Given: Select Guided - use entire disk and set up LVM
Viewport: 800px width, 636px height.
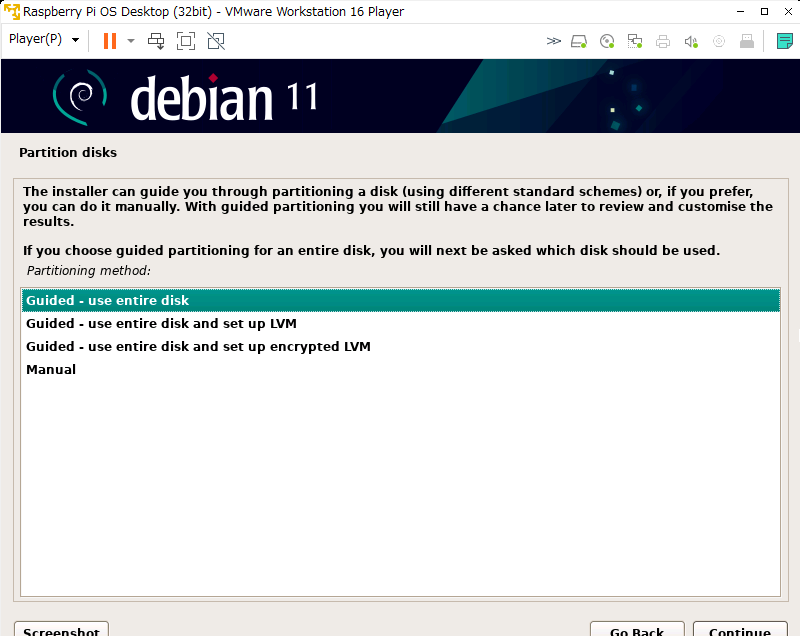Looking at the screenshot, I should click(401, 323).
